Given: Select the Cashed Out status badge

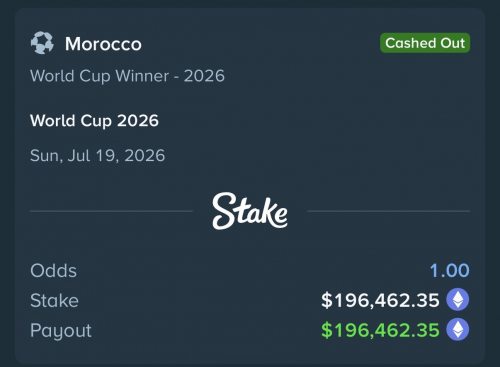Looking at the screenshot, I should [425, 43].
